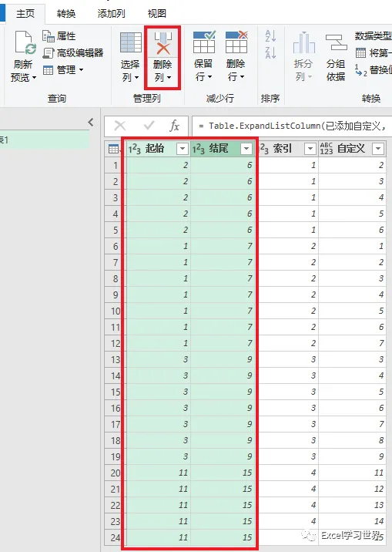The image size is (392, 552).
Task: Open the Remove Columns (删除列) dropdown arrow
Action: click(169, 77)
